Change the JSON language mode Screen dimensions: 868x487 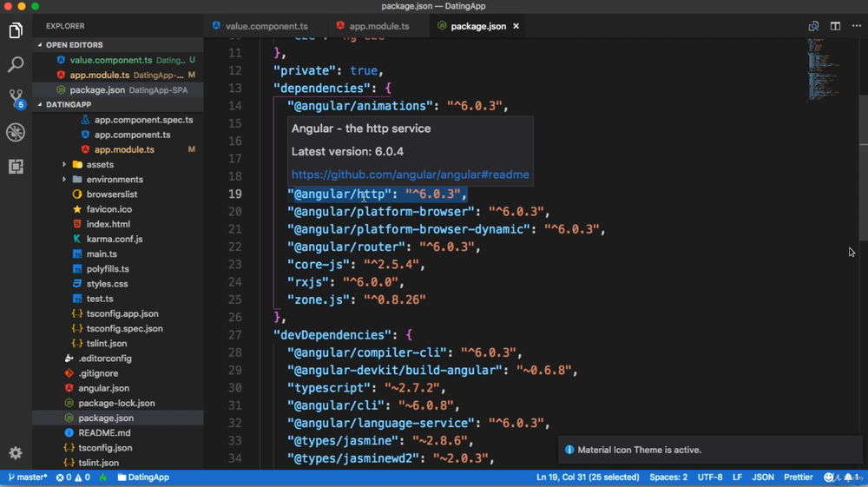point(763,477)
